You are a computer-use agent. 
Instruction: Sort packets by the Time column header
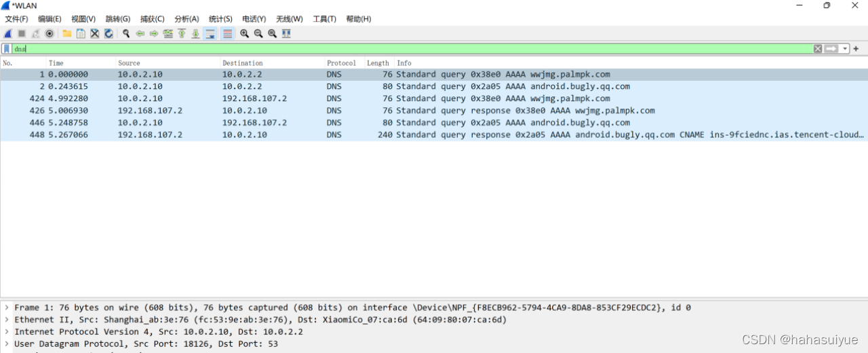pos(81,63)
